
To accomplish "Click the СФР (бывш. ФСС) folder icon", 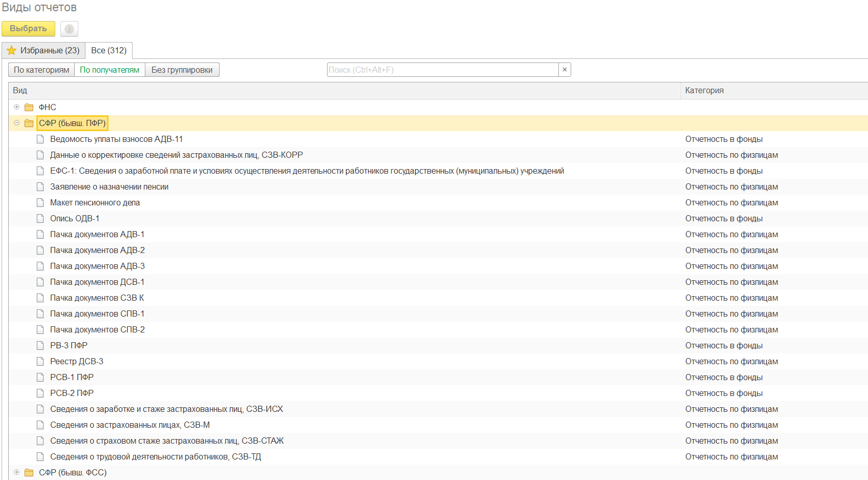I will click(29, 472).
